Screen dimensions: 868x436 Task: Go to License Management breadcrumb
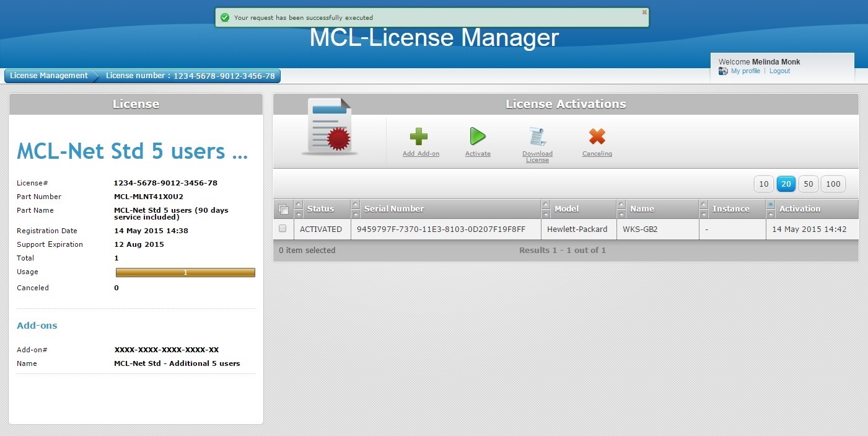(x=49, y=76)
